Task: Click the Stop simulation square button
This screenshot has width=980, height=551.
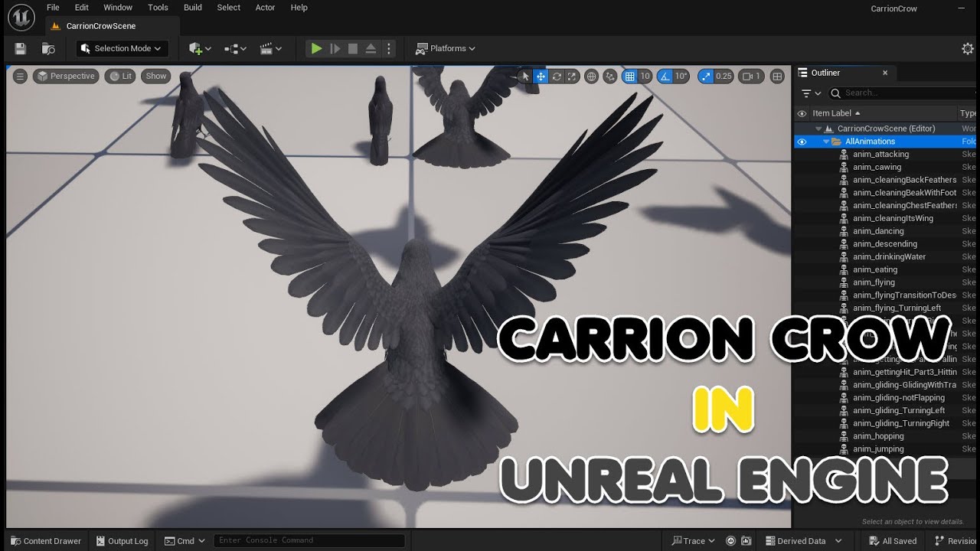Action: point(353,48)
